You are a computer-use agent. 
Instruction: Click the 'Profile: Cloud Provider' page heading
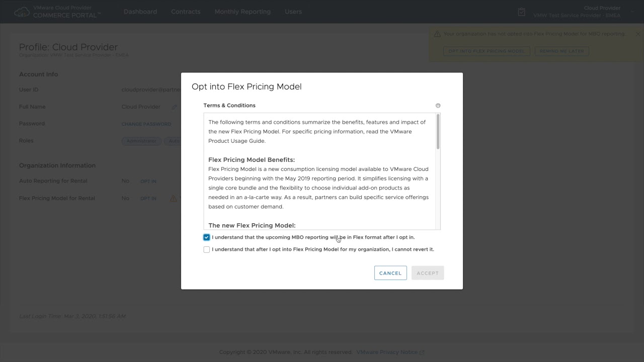click(x=68, y=47)
